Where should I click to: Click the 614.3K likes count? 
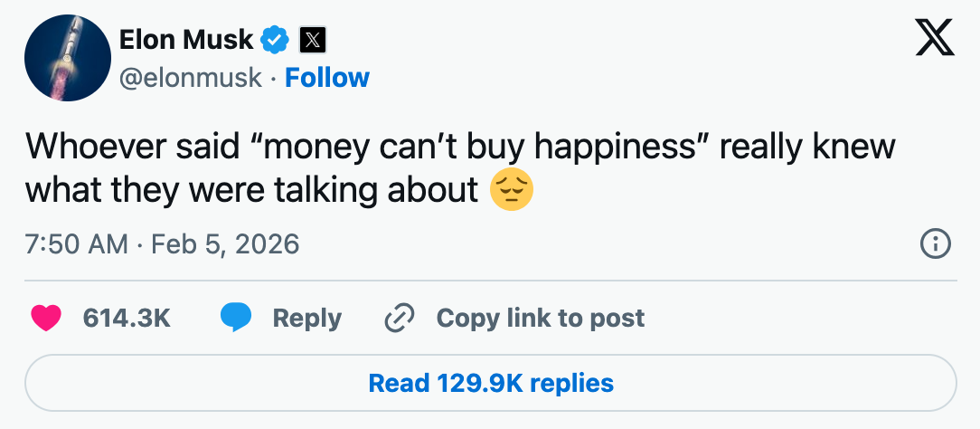pyautogui.click(x=127, y=318)
